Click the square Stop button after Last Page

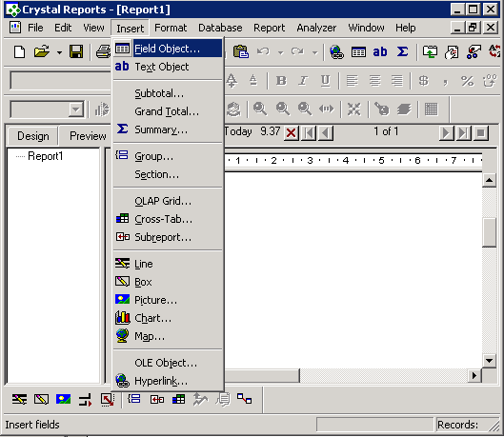(481, 132)
